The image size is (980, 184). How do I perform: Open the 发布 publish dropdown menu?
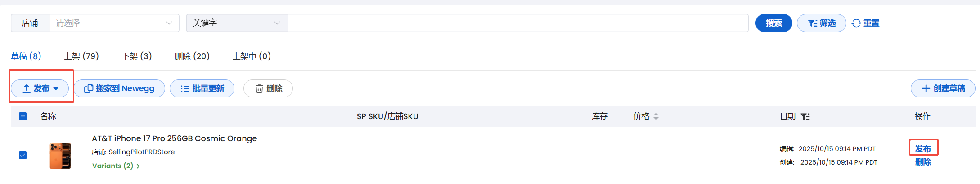click(x=40, y=88)
